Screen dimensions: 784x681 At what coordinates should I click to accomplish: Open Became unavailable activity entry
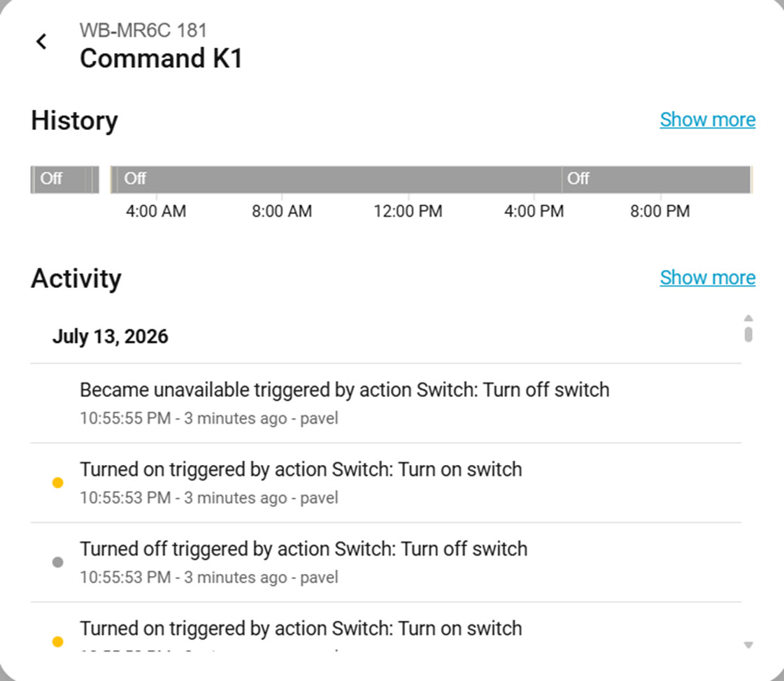(385, 403)
